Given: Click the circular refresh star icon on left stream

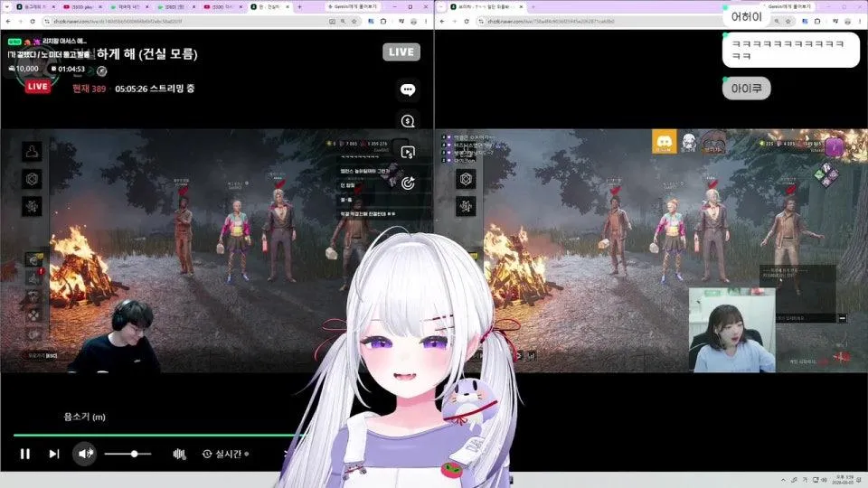Looking at the screenshot, I should pyautogui.click(x=408, y=183).
